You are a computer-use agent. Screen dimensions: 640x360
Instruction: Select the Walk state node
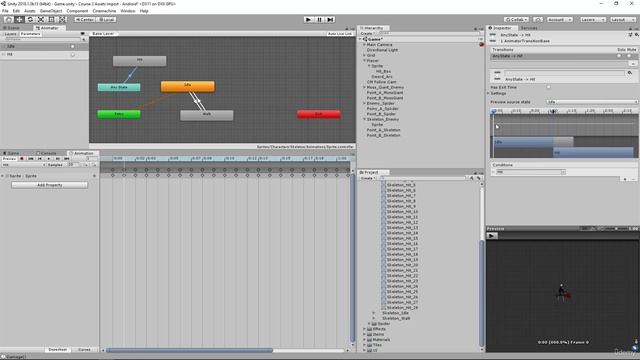(x=207, y=115)
